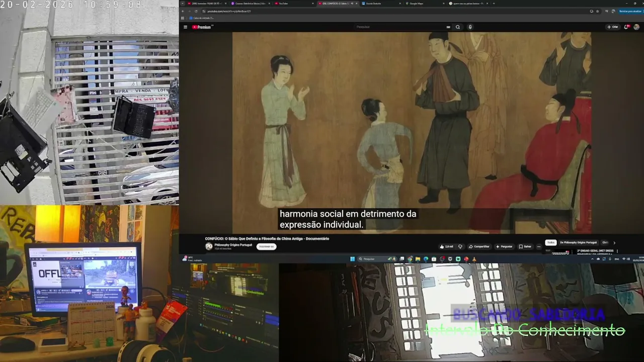Switch to the Escola Gratuita tab

[x=382, y=4]
